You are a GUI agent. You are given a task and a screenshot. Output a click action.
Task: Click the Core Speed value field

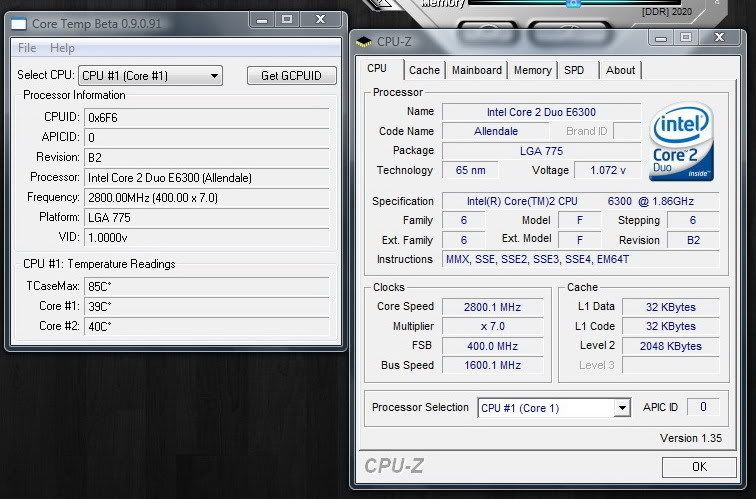494,307
